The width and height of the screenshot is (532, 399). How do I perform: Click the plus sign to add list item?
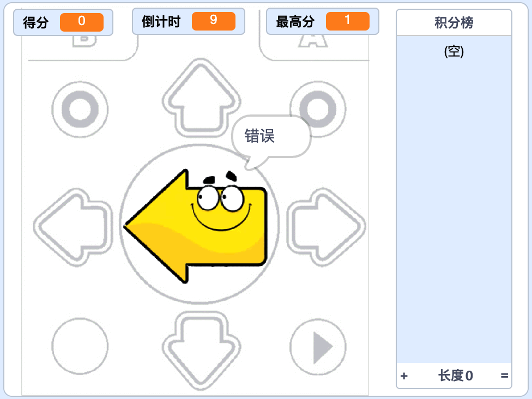point(404,376)
